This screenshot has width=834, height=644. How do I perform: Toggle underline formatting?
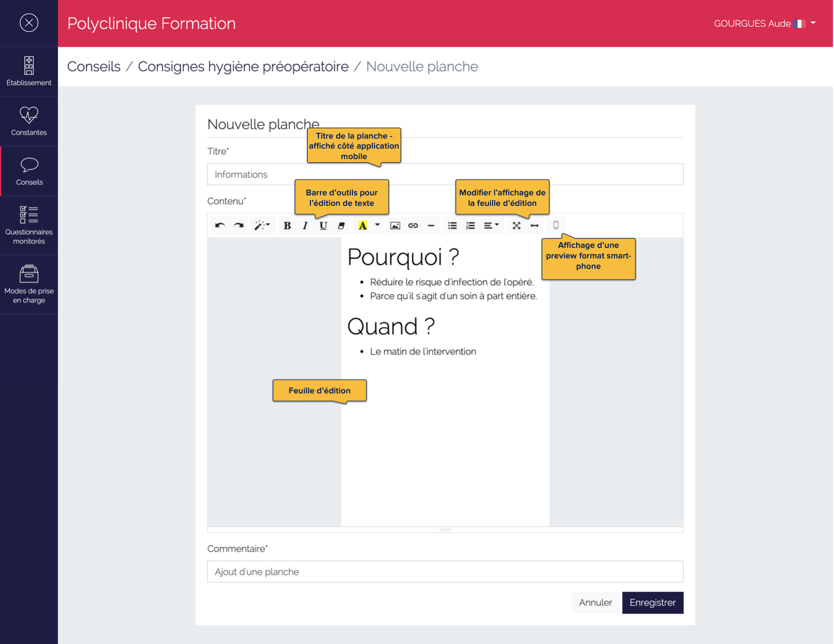pos(323,226)
